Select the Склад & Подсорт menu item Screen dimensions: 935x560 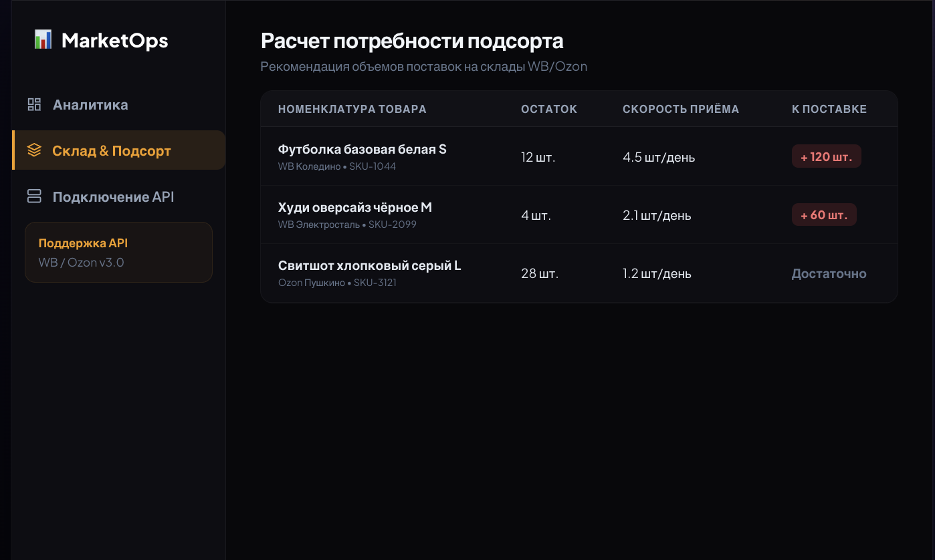pyautogui.click(x=118, y=150)
